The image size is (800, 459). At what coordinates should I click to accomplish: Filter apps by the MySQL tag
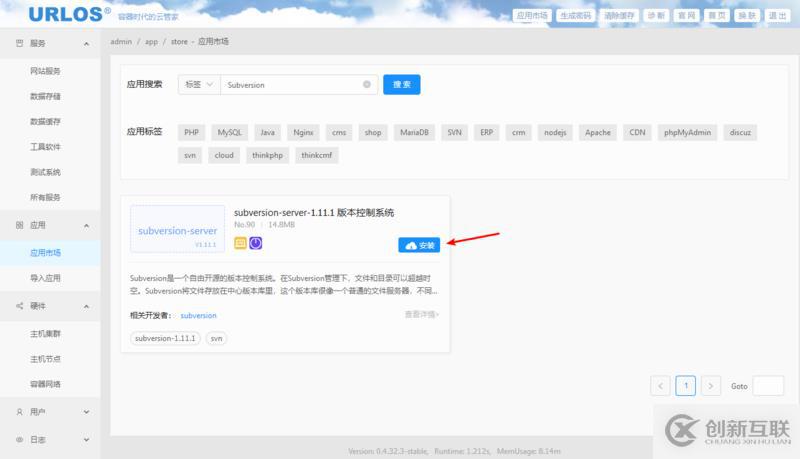coord(230,132)
